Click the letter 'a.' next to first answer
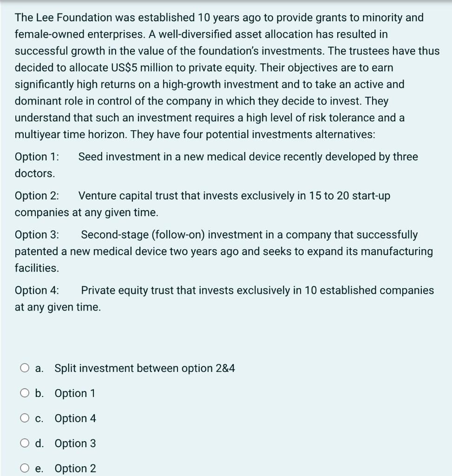 coord(39,368)
